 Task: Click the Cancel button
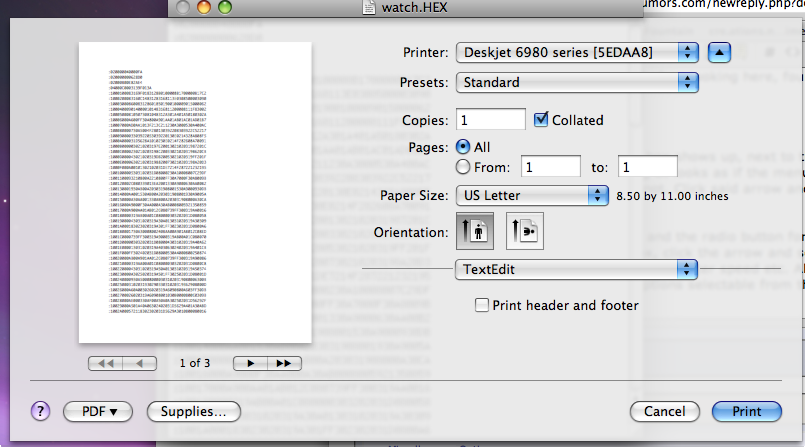[664, 412]
